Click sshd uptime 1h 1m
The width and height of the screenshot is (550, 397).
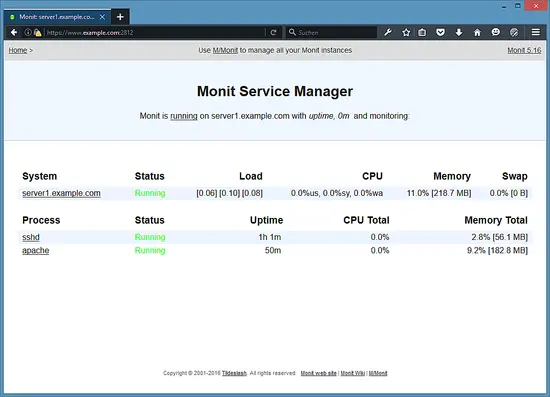pyautogui.click(x=270, y=237)
